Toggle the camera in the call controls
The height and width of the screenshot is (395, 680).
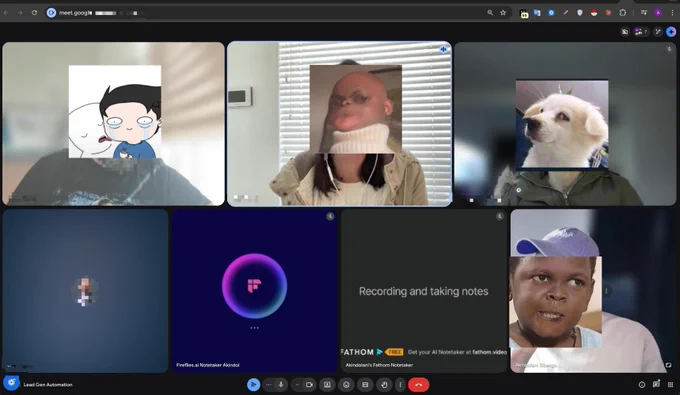(x=309, y=385)
